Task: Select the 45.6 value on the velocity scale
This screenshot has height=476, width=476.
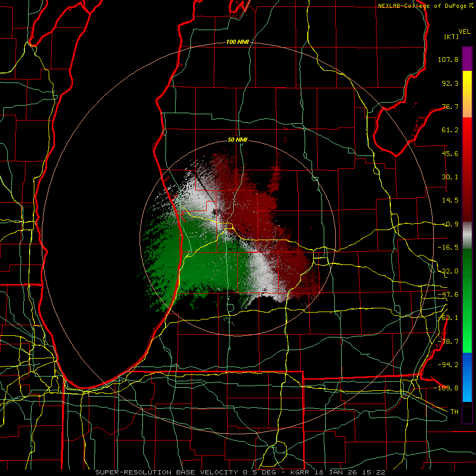Action: tap(450, 153)
